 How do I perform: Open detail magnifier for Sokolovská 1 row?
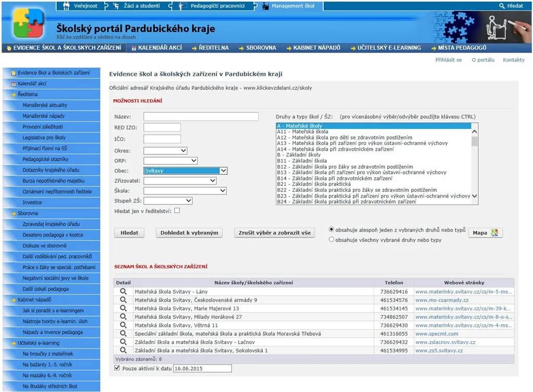[123, 350]
